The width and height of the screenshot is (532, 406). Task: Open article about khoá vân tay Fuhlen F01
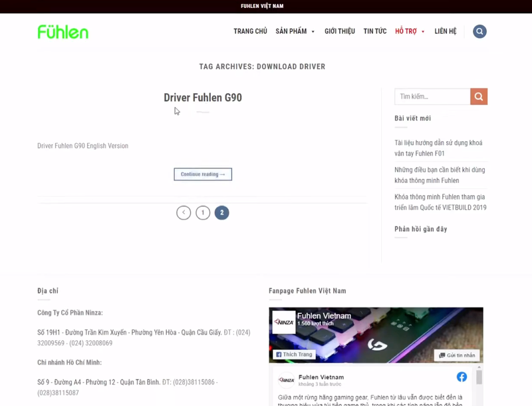pos(438,148)
